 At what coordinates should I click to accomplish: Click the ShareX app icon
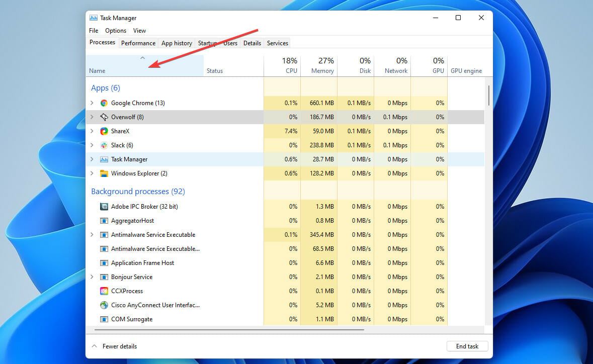click(x=104, y=131)
